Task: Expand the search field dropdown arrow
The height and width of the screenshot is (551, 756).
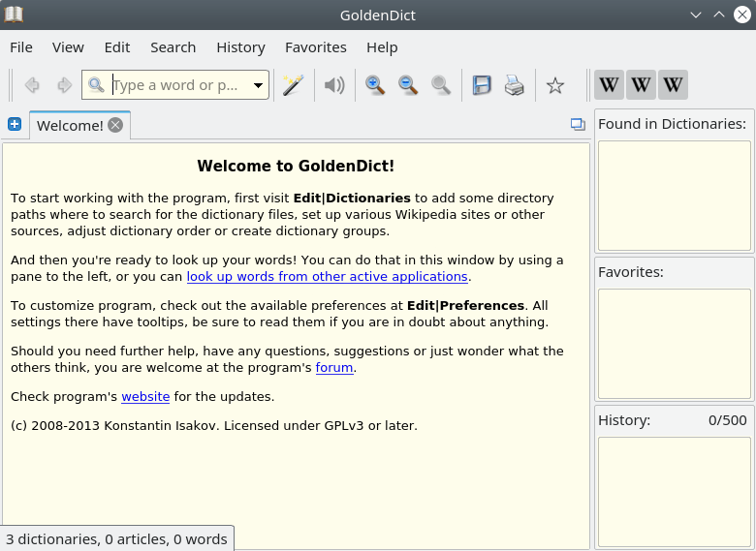Action: coord(259,85)
